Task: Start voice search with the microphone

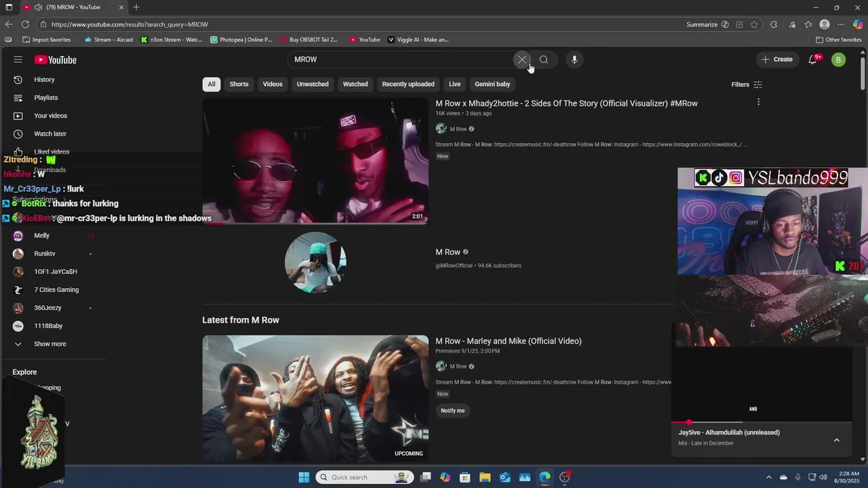Action: (574, 60)
